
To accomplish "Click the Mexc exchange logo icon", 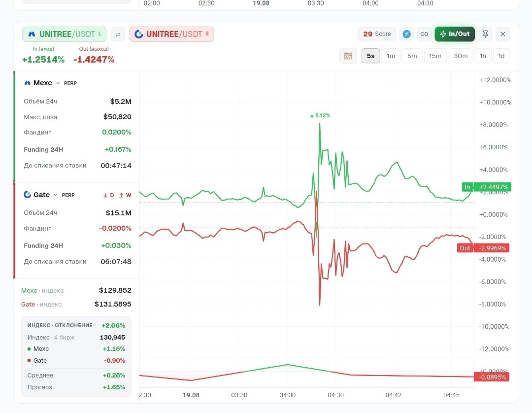I will 28,83.
